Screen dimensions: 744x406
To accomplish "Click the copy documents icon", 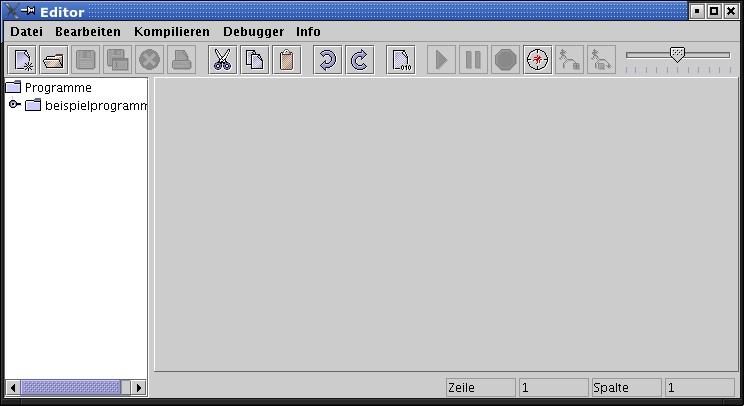I will (x=254, y=60).
